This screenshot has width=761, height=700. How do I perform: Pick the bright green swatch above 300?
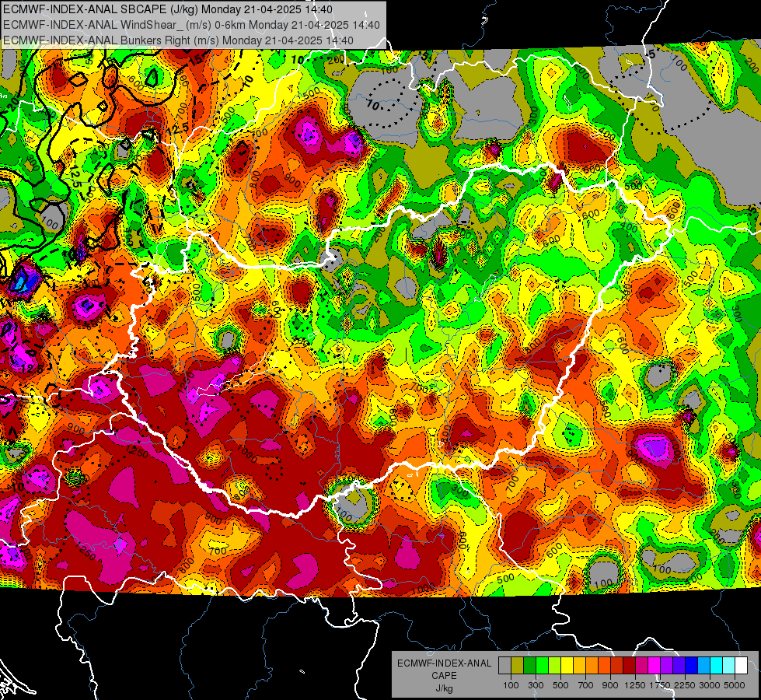542,665
